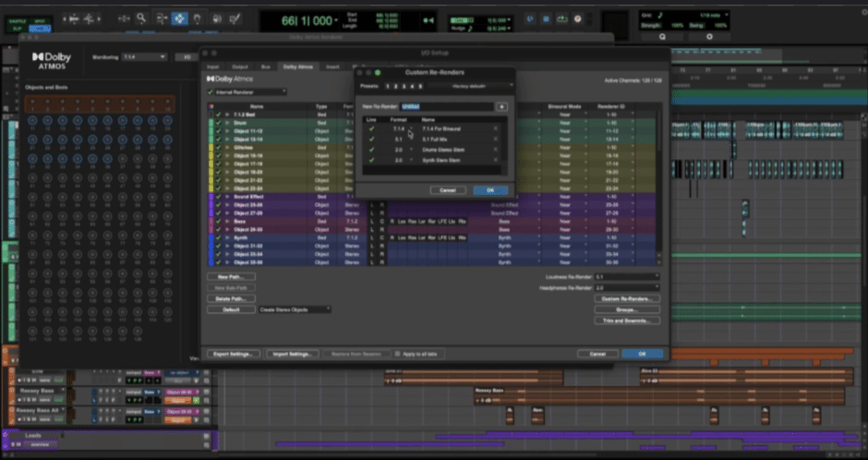Click the green online status icon near counter
Screen dimensions: 868x460
(x=428, y=20)
